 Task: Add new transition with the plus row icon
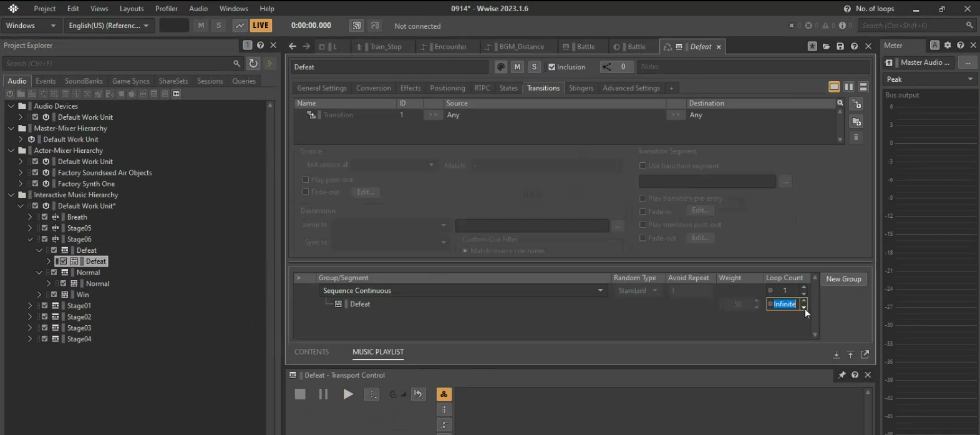click(x=856, y=104)
